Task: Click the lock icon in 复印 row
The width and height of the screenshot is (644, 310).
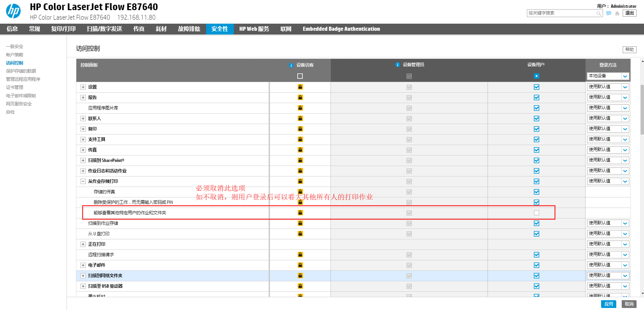Action: (x=300, y=129)
